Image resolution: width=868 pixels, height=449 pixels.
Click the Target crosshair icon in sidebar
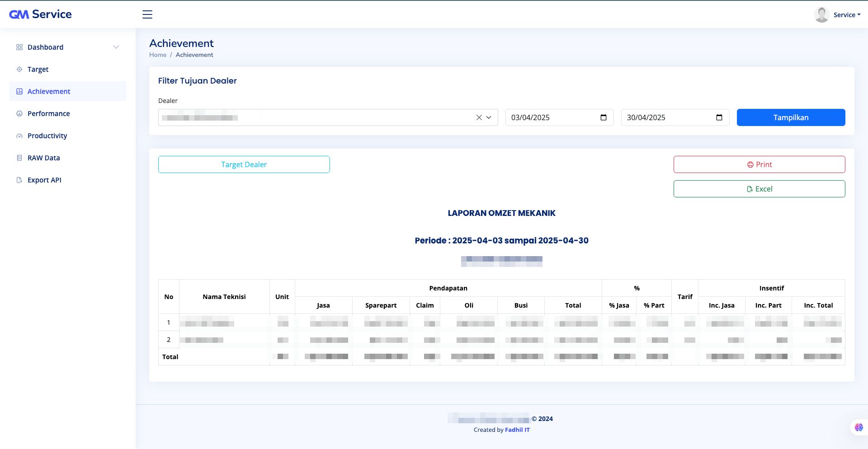point(19,70)
